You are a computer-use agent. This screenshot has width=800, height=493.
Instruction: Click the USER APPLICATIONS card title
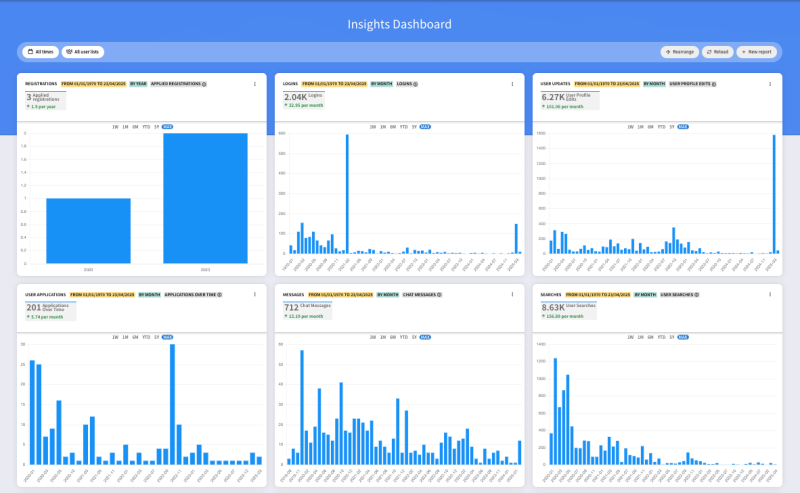click(45, 294)
